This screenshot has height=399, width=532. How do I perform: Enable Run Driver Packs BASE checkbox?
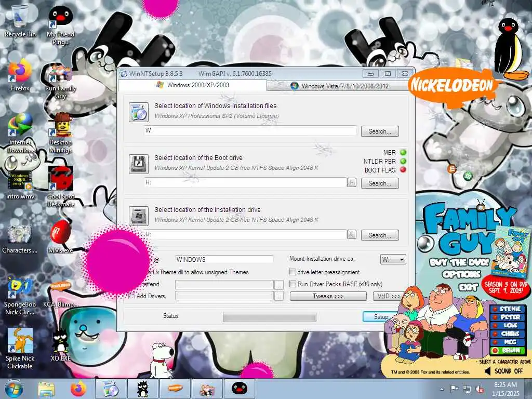(292, 284)
